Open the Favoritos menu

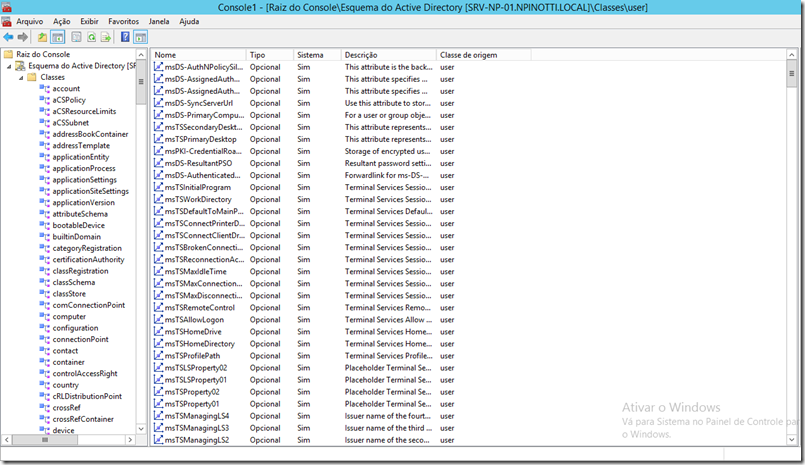point(123,22)
